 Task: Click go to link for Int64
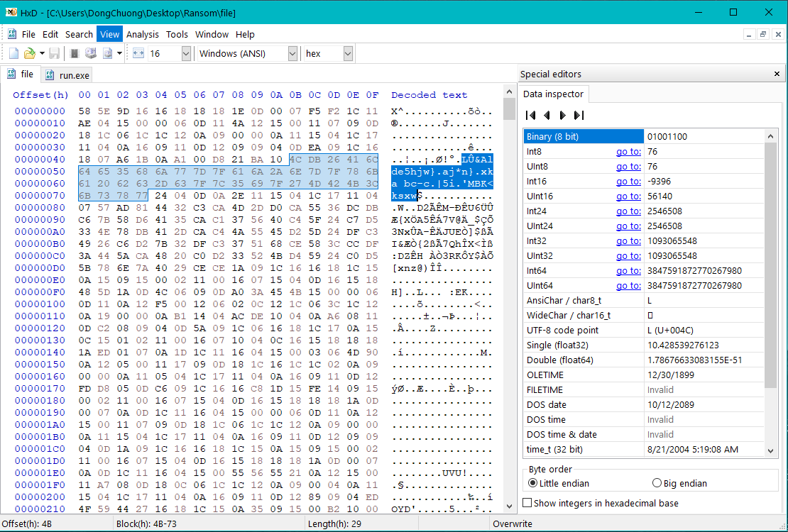628,271
